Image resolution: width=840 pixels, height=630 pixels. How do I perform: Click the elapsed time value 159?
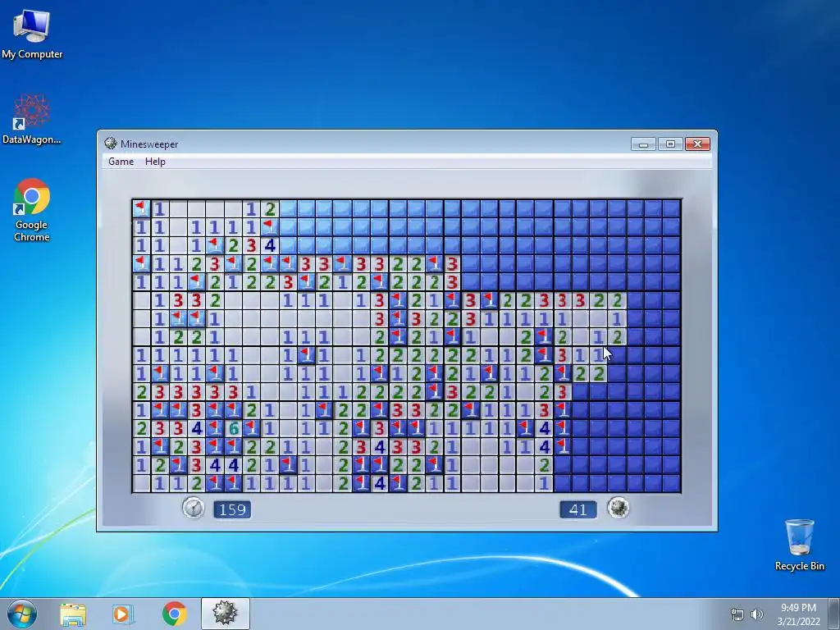232,509
